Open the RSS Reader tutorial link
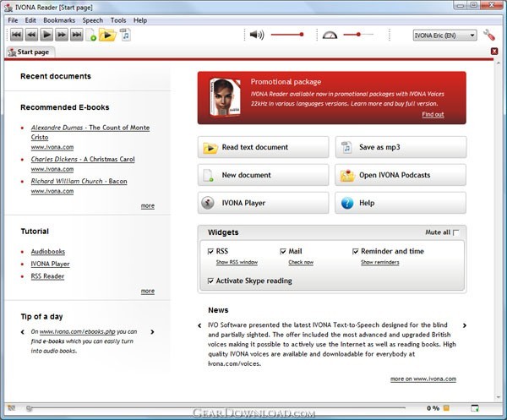 pyautogui.click(x=47, y=276)
